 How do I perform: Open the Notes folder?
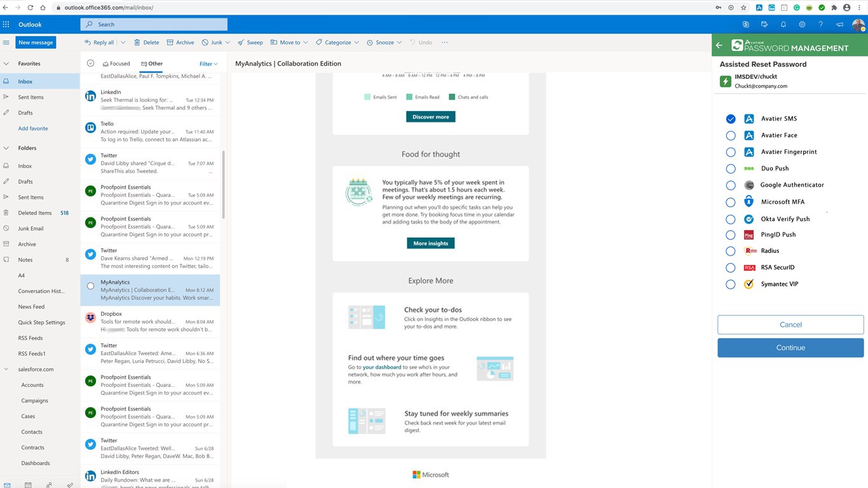25,260
